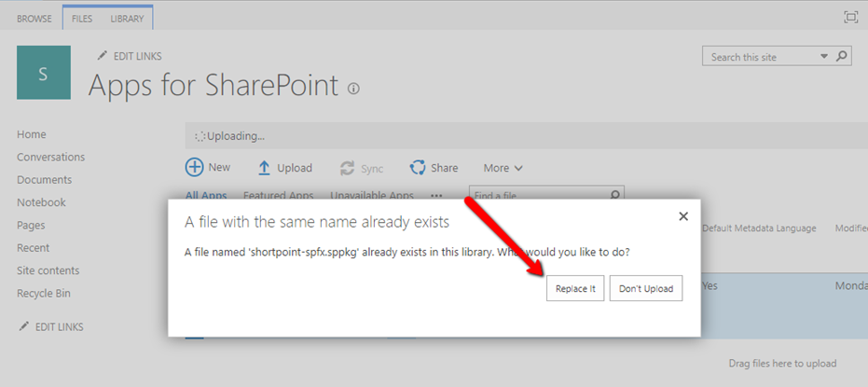
Task: Click top EDIT LINKS pencil link
Action: pyautogui.click(x=130, y=56)
